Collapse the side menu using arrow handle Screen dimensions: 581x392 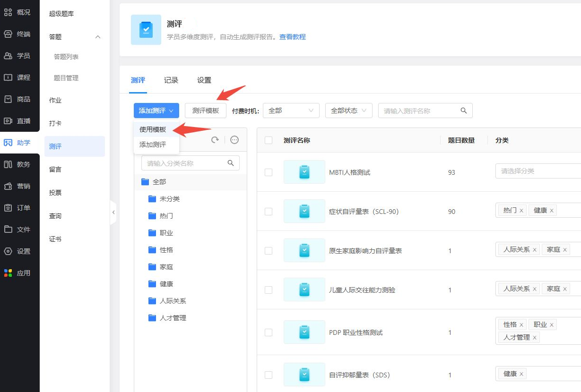pyautogui.click(x=113, y=213)
